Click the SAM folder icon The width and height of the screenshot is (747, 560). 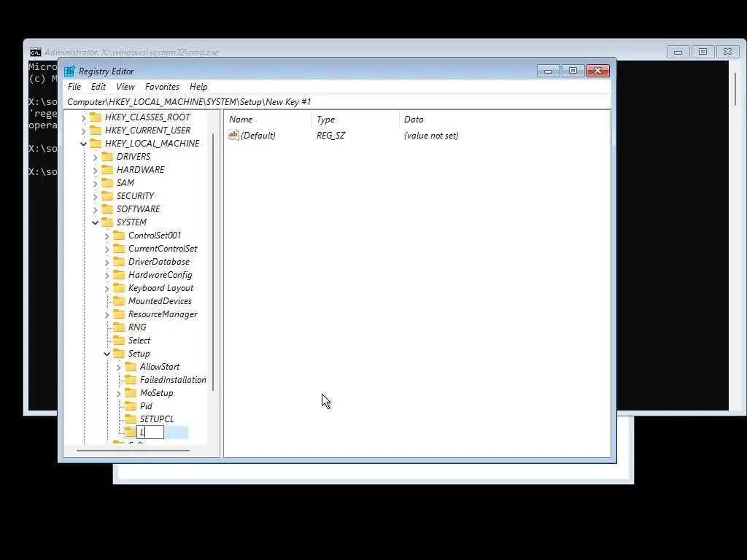coord(108,183)
